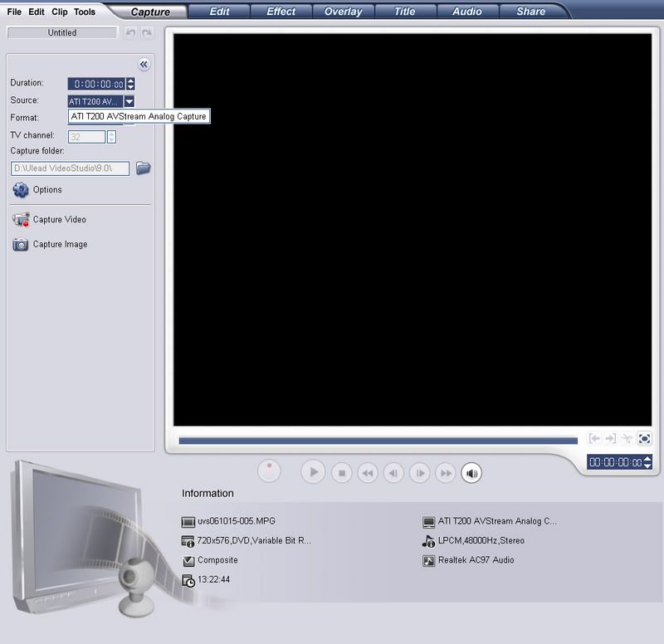Click the 13:22:44 time text
Viewport: 664px width, 644px height.
[x=214, y=579]
